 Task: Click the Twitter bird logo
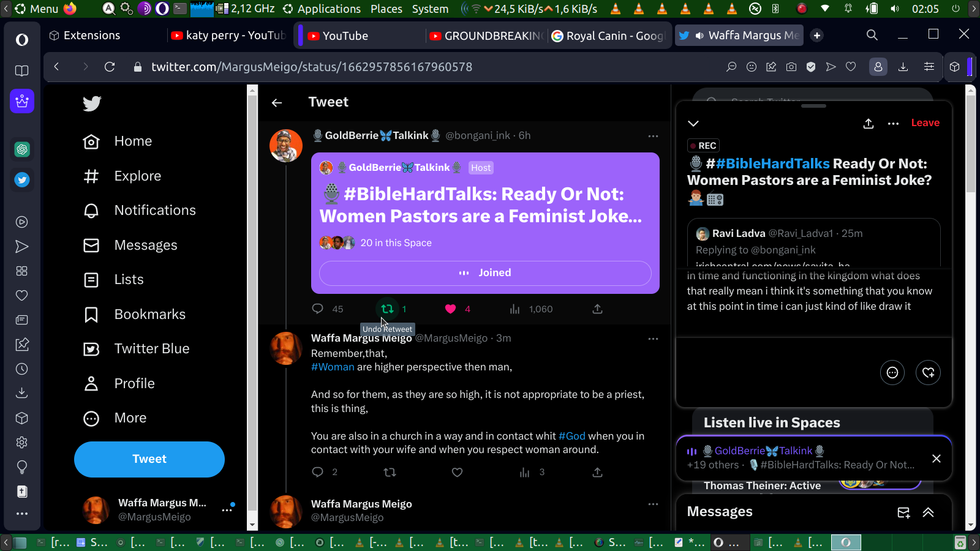coord(92,103)
